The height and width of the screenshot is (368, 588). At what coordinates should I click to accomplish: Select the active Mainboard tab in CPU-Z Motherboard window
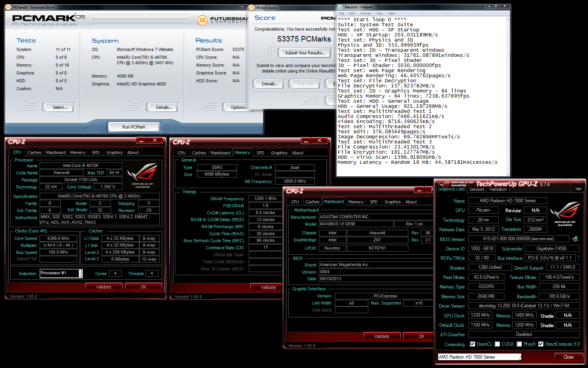point(334,201)
